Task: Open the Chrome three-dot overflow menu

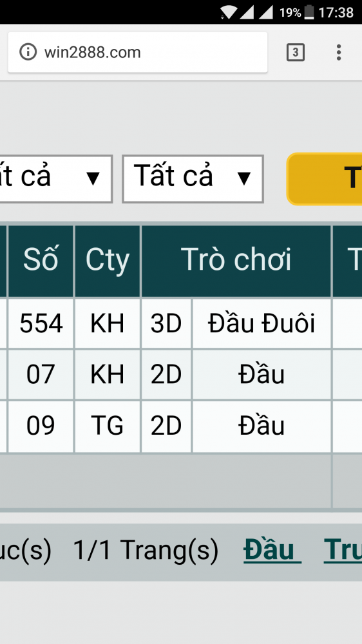Action: pos(339,52)
